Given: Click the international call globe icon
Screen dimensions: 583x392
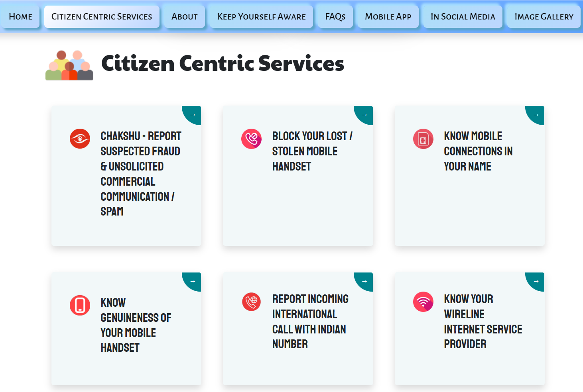Looking at the screenshot, I should point(251,302).
